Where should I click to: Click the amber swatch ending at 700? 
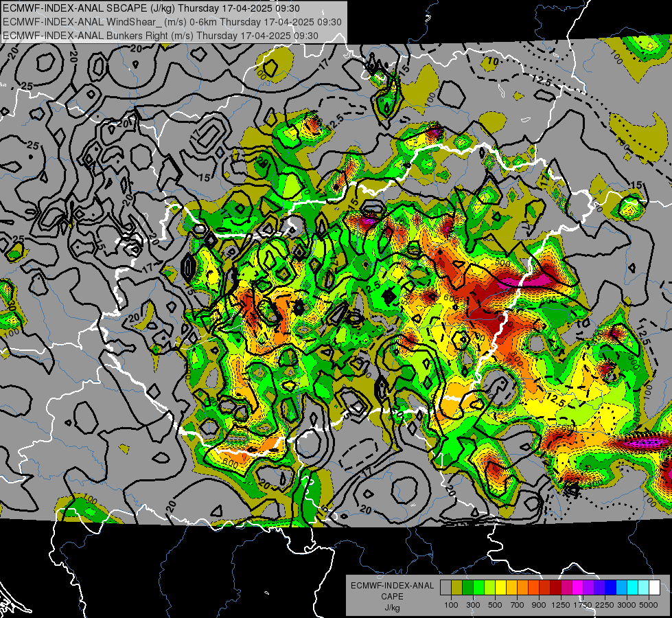coord(511,587)
